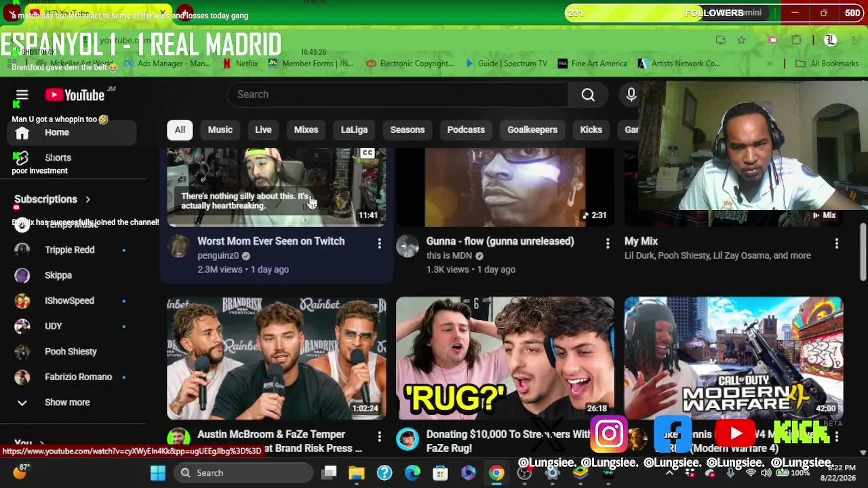This screenshot has height=488, width=868.
Task: Select the Goalkeepers filter chip
Action: point(532,130)
